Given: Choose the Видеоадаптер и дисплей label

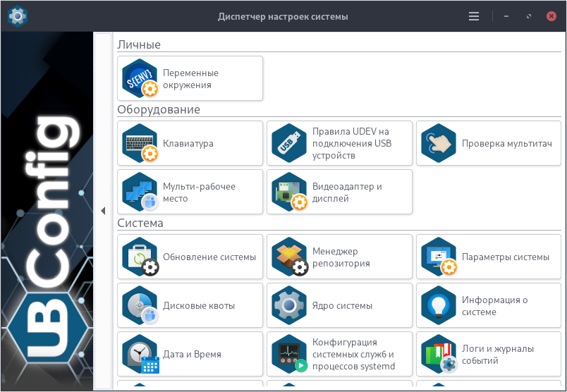Looking at the screenshot, I should pyautogui.click(x=347, y=192).
